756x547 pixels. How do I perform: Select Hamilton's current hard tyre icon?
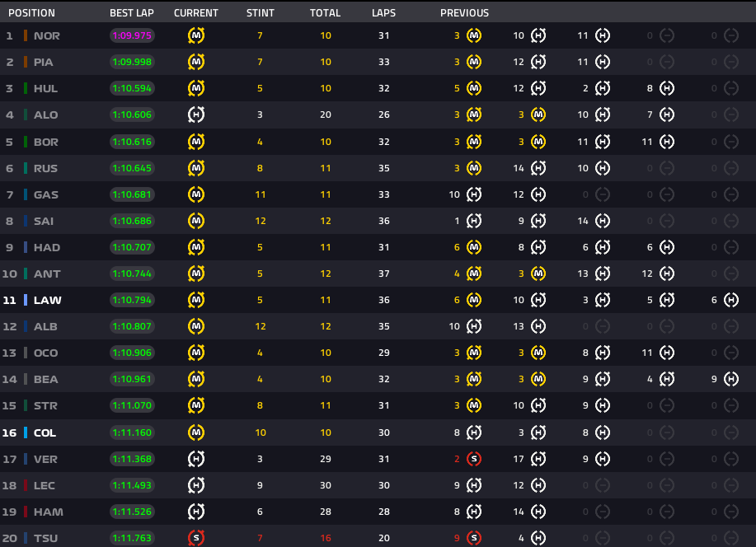click(196, 512)
